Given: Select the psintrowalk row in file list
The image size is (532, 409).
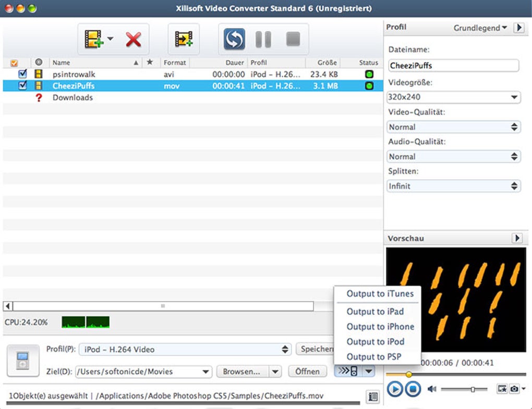Looking at the screenshot, I should coord(192,74).
